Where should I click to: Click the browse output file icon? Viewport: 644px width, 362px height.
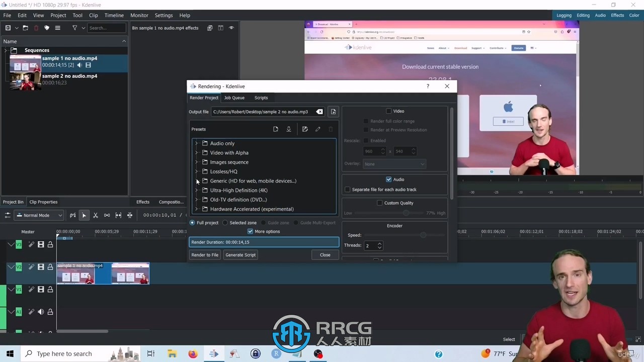(333, 112)
